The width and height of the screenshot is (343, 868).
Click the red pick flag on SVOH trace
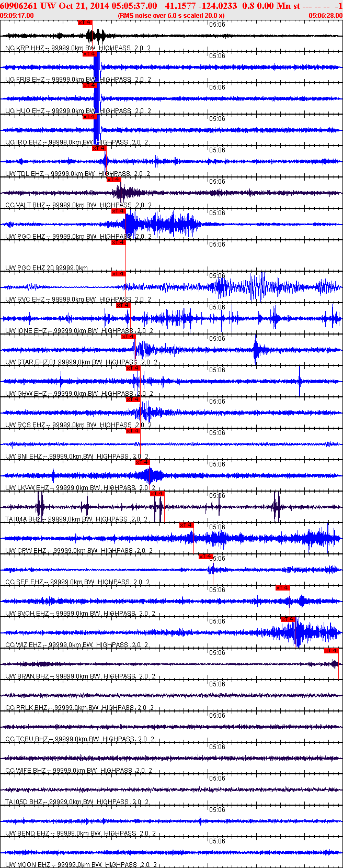coord(282,588)
